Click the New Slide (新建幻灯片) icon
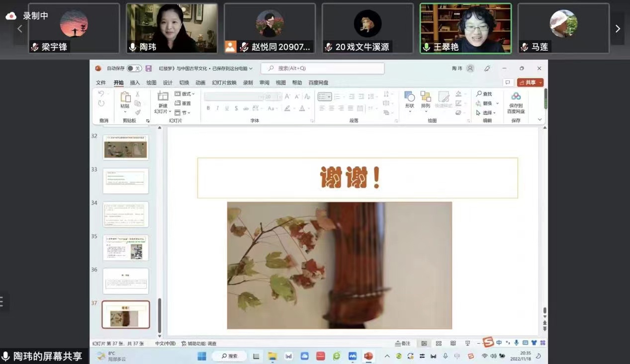 click(x=163, y=96)
